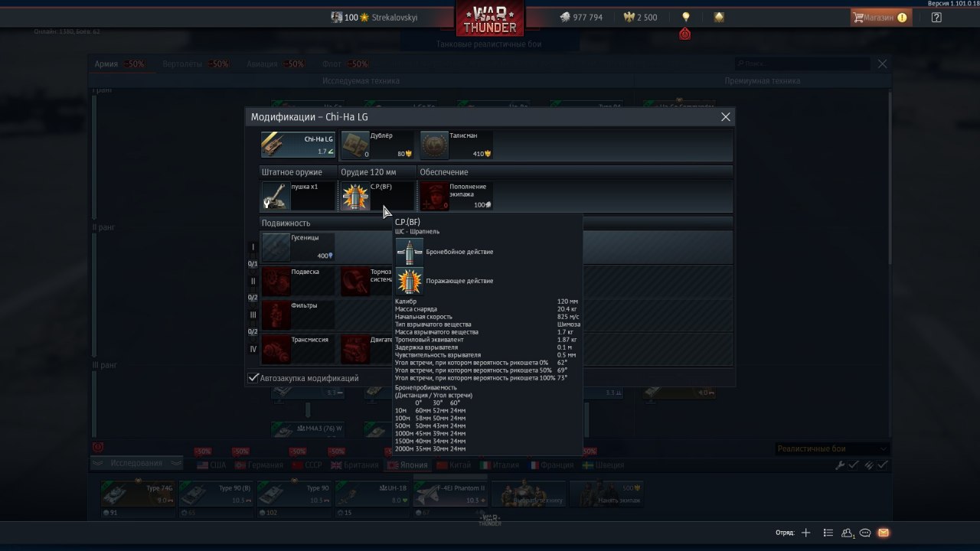The image size is (980, 551).
Task: Select the Британия nation tab
Action: click(x=354, y=465)
